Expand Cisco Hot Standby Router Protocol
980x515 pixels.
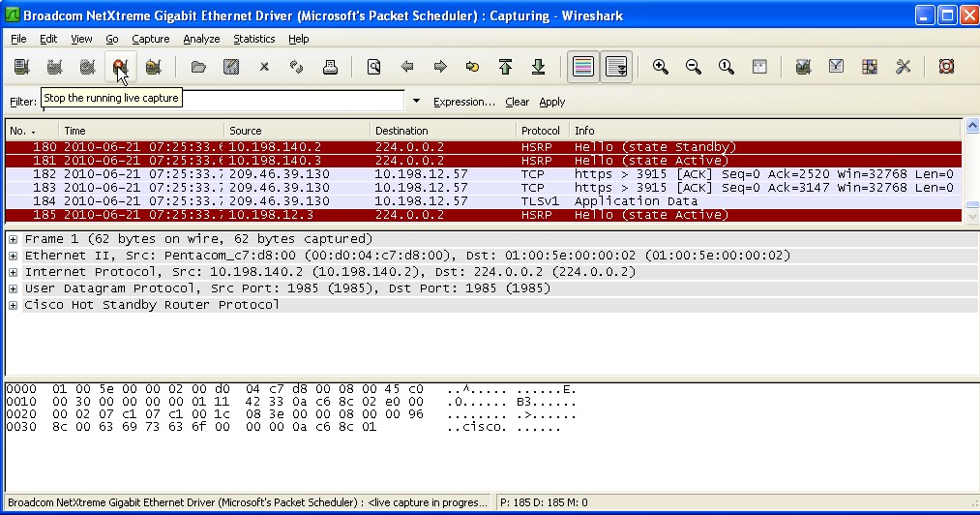(x=14, y=305)
